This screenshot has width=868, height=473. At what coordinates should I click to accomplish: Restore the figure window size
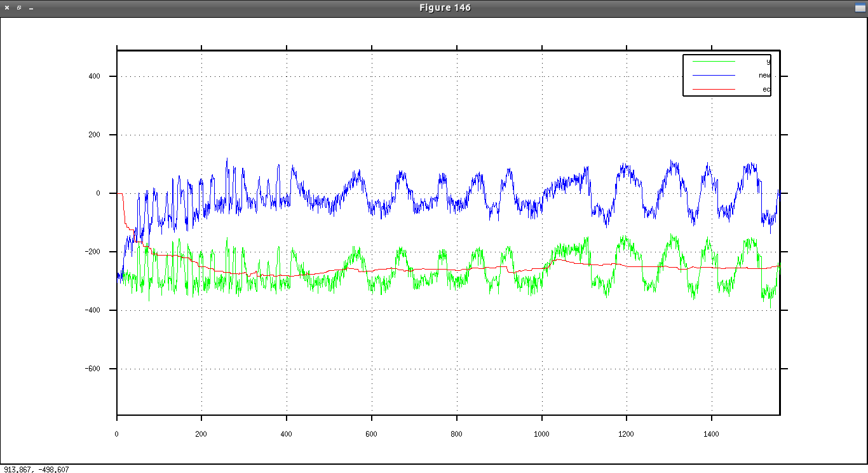coord(19,8)
